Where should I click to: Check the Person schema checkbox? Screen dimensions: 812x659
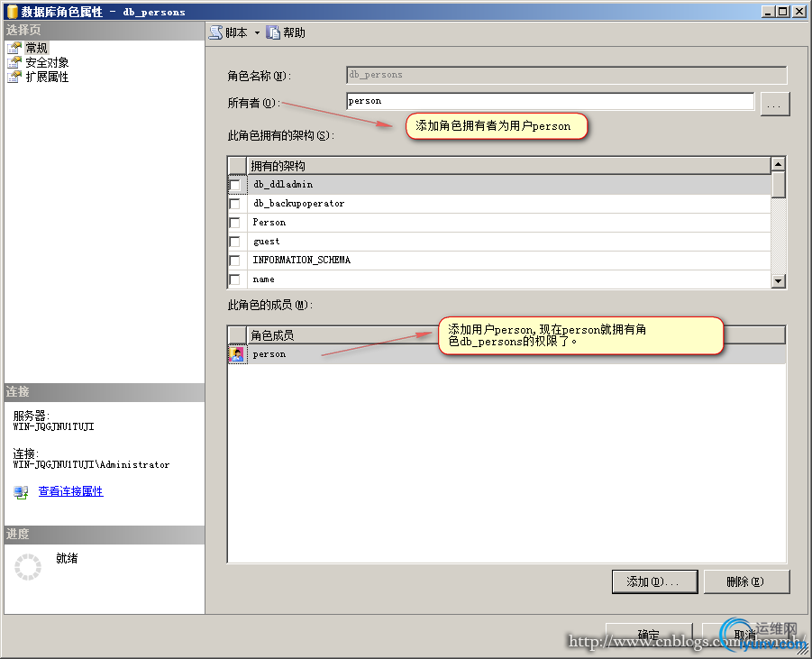tap(234, 223)
